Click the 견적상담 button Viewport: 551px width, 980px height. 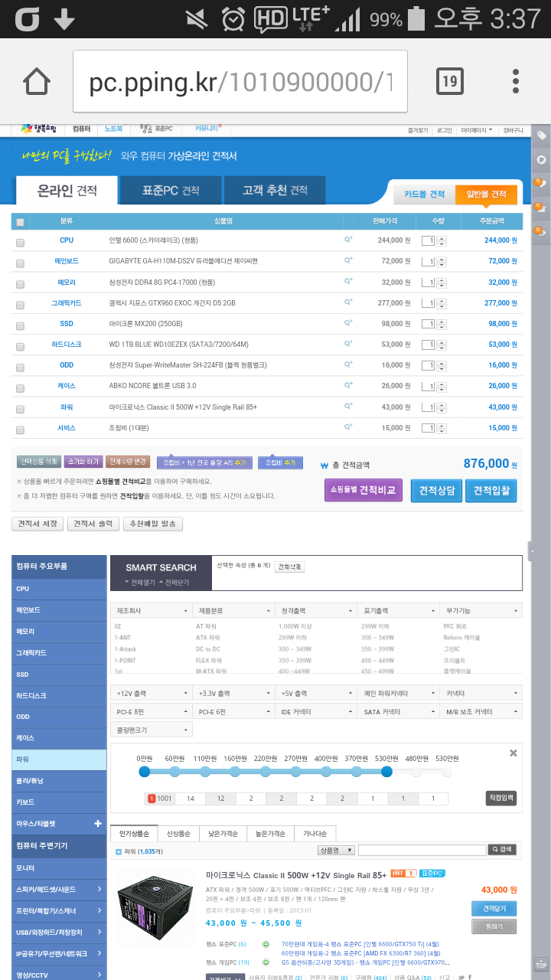436,490
